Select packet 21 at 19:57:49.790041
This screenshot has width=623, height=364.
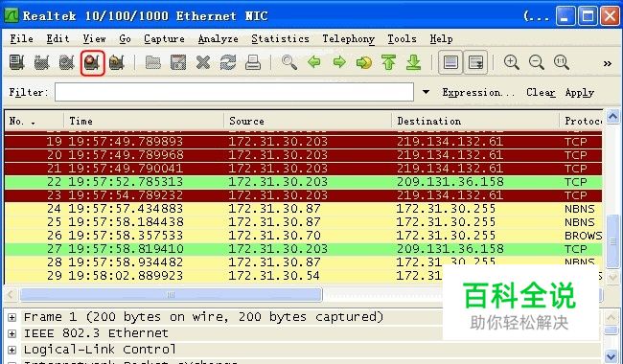(303, 169)
